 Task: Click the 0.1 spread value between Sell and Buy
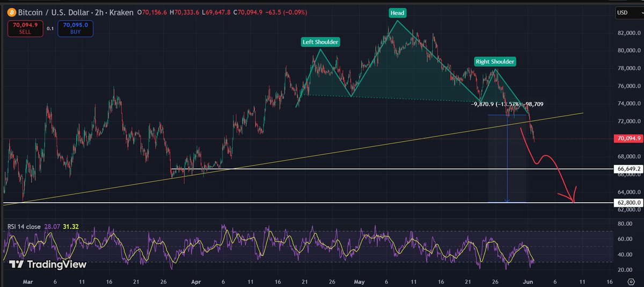[49, 28]
